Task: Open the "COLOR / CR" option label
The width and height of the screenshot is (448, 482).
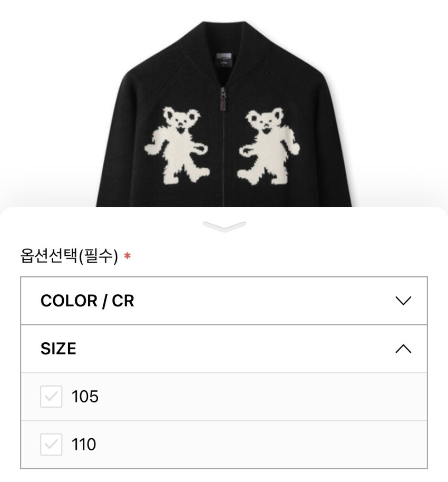Action: coord(87,301)
